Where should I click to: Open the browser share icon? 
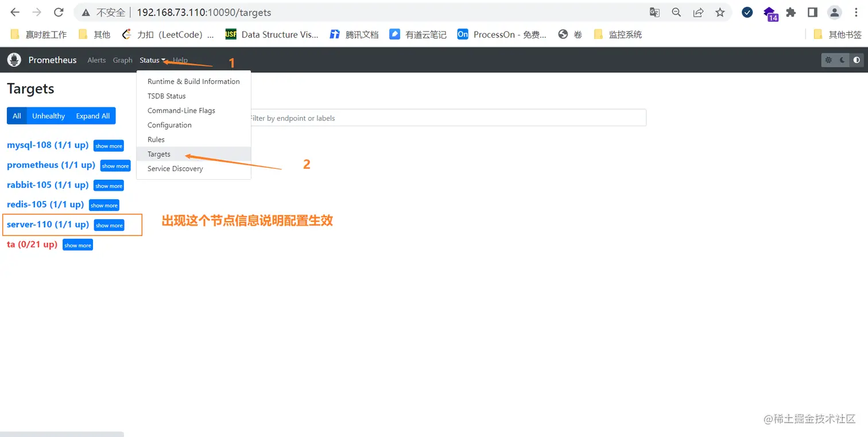pyautogui.click(x=698, y=12)
